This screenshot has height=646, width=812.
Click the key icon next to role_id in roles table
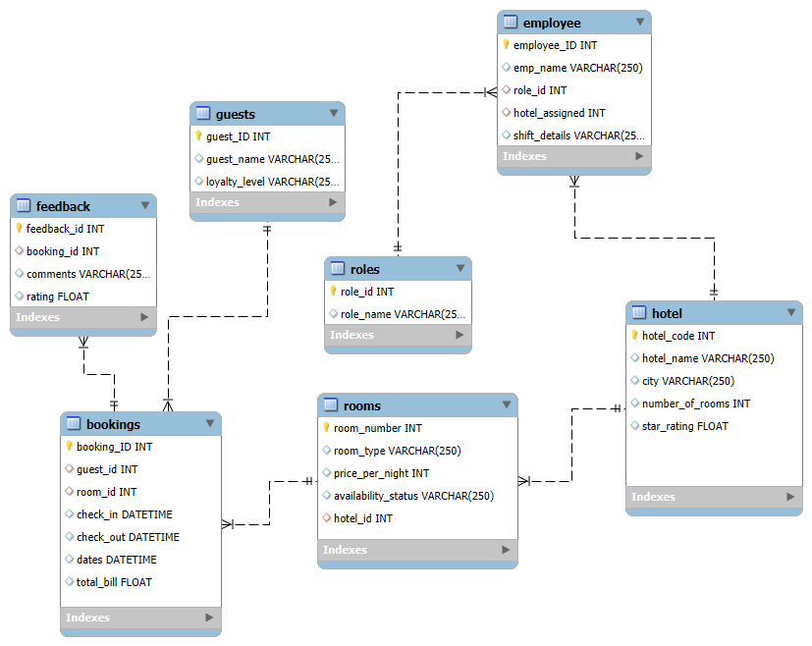(333, 292)
